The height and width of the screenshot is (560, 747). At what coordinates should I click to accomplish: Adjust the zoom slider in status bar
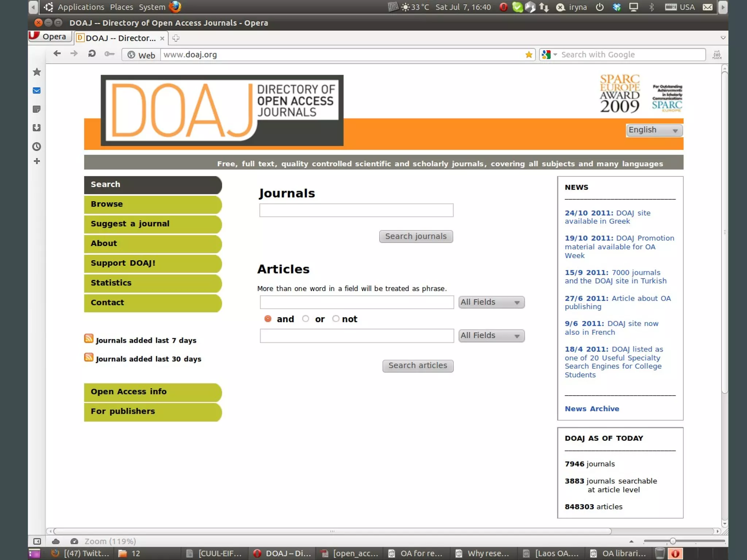(673, 541)
